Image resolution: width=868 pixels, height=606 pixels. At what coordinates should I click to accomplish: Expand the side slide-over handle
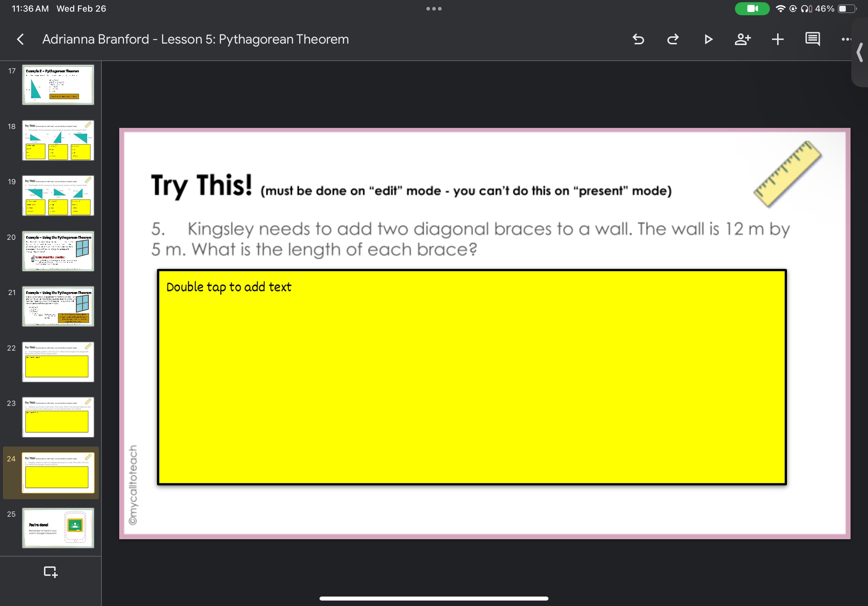[860, 53]
